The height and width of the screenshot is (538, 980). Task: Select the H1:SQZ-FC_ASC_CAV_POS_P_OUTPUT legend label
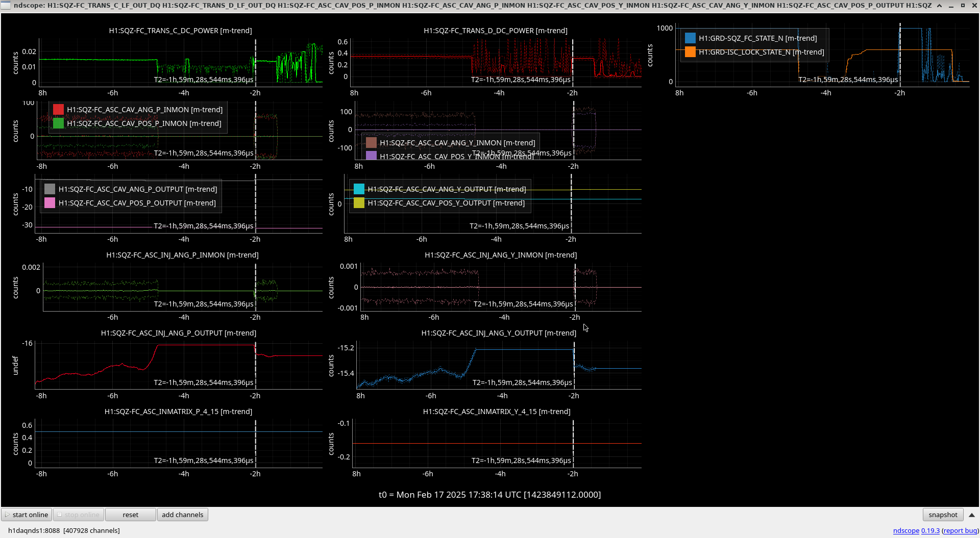point(137,203)
